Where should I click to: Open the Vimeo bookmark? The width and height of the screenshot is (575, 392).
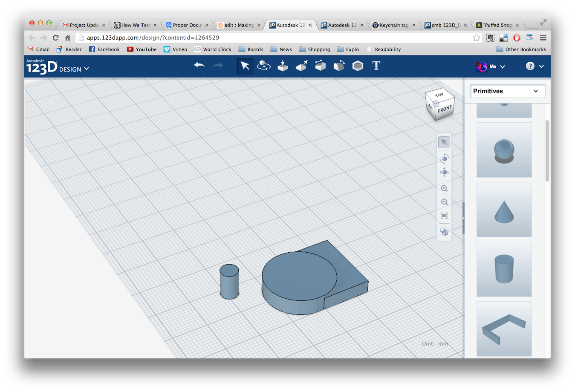pyautogui.click(x=176, y=49)
